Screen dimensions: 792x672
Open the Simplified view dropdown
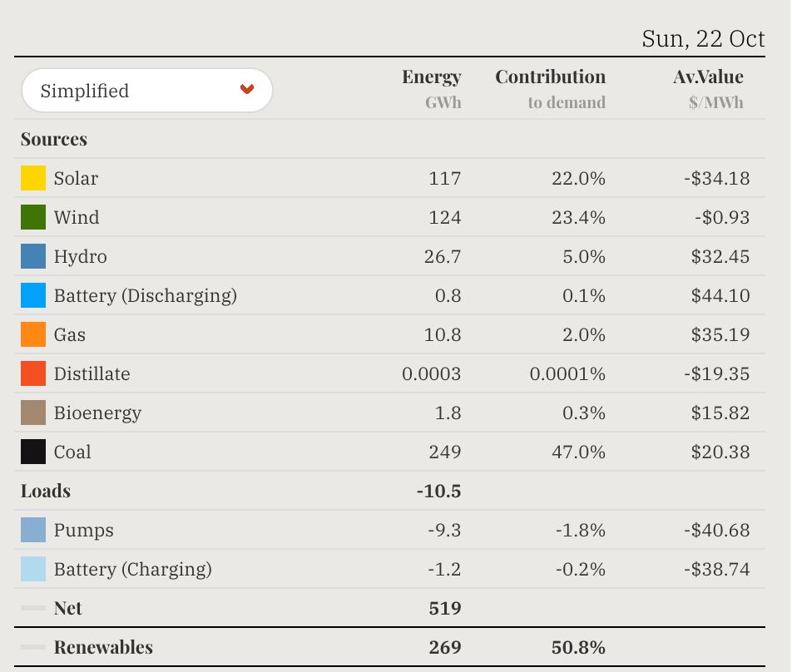pos(146,91)
